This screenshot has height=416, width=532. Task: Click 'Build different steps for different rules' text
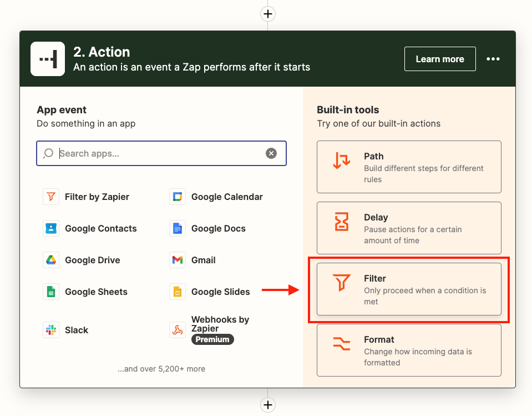tap(424, 174)
